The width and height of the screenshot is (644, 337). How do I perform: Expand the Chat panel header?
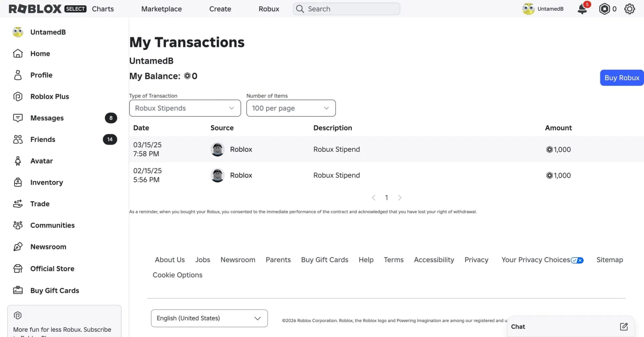point(571,326)
